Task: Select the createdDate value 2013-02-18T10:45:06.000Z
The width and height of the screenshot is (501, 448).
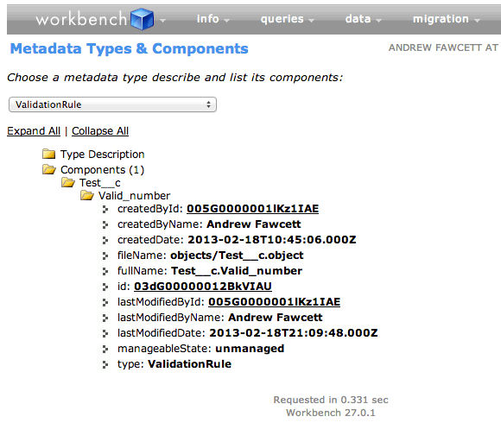Action: (x=271, y=240)
